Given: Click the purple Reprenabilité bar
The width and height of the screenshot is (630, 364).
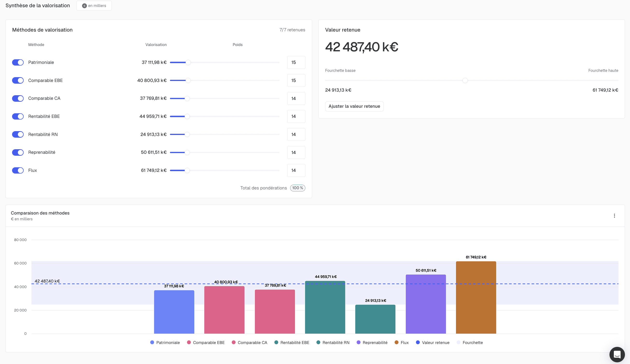Looking at the screenshot, I should point(426,304).
